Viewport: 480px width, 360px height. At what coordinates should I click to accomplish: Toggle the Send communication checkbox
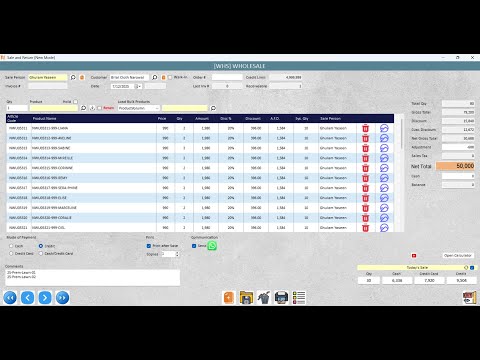pos(194,246)
